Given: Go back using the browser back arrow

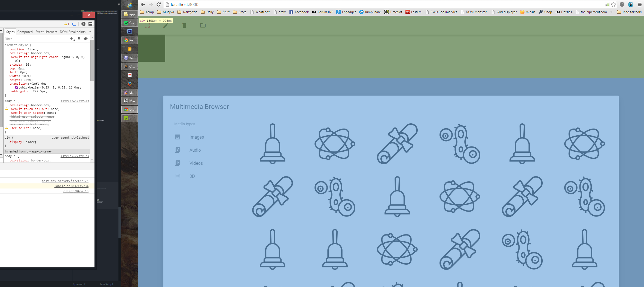Looking at the screenshot, I should pos(143,4).
